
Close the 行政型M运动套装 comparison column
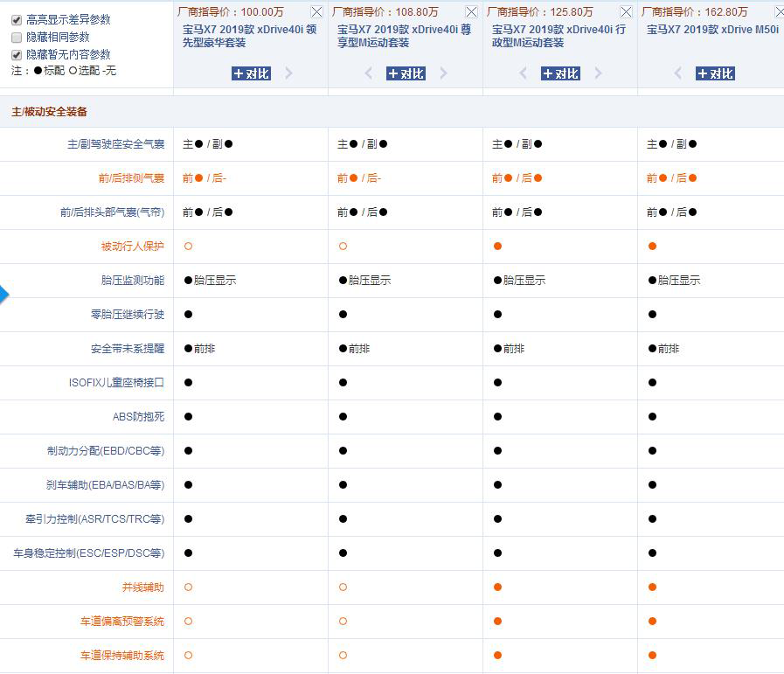pyautogui.click(x=624, y=11)
